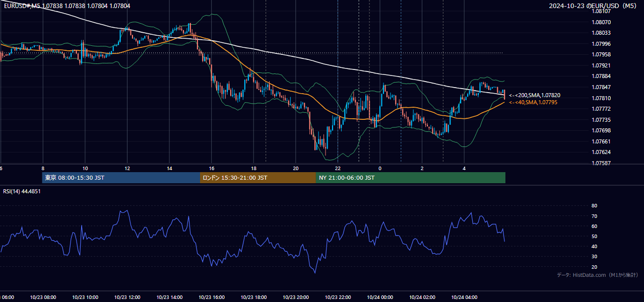Click price axis value 1.07996
The image size is (644, 302).
(602, 44)
